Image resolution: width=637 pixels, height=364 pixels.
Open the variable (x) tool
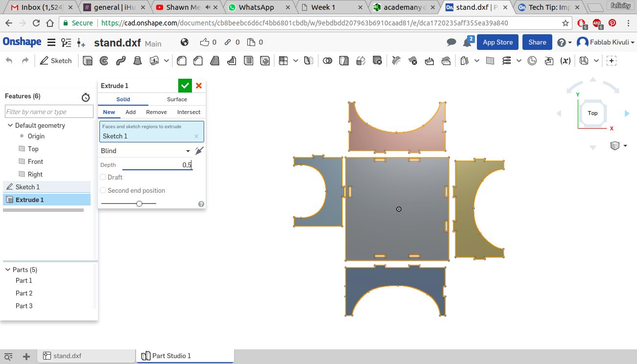tap(566, 61)
